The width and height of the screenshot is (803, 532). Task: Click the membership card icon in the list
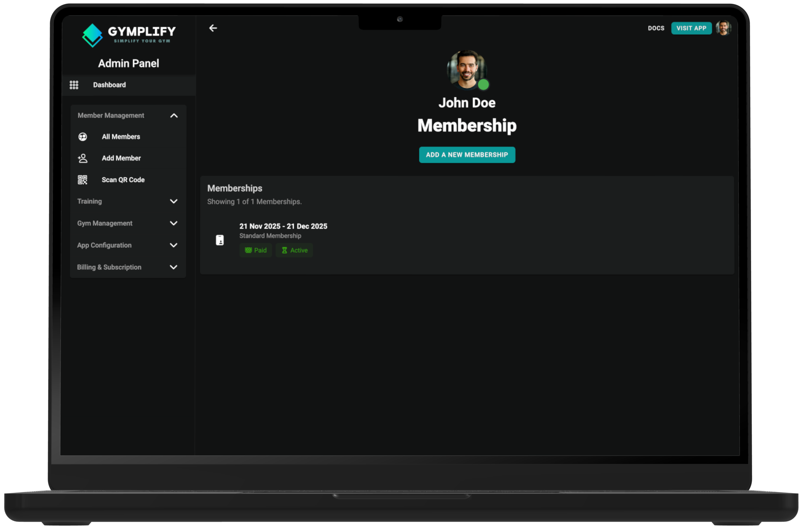220,240
